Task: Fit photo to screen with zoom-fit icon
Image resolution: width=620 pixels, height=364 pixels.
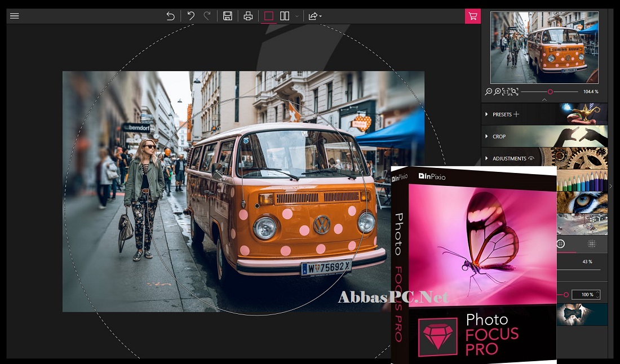Action: (515, 92)
